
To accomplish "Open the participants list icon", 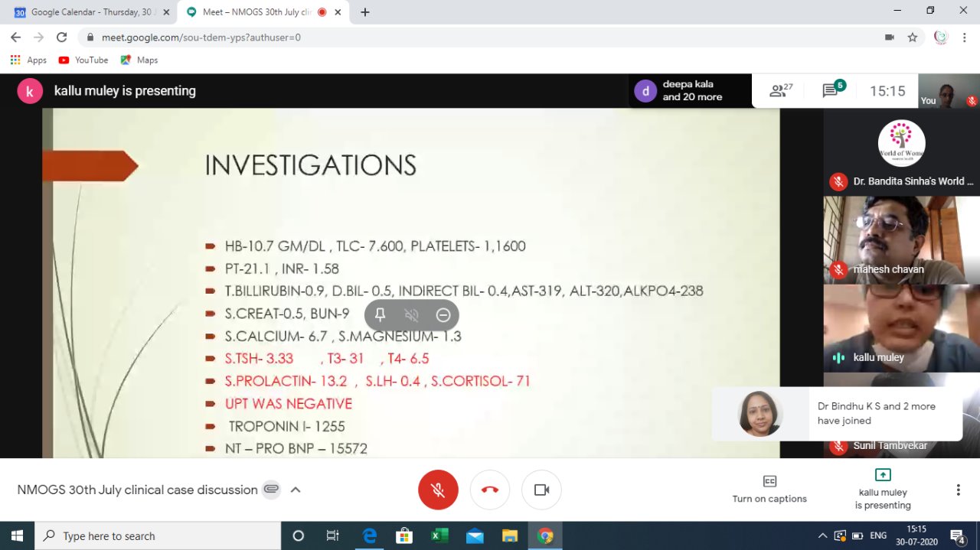I will (x=780, y=91).
